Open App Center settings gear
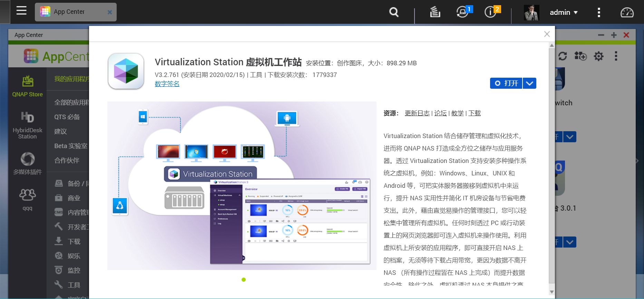Viewport: 644px width, 299px height. coord(598,56)
